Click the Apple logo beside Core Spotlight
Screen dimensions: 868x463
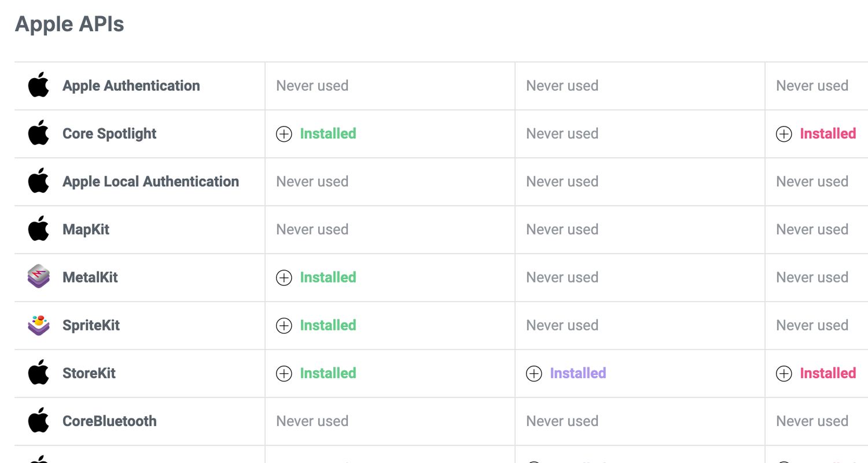[x=39, y=134]
